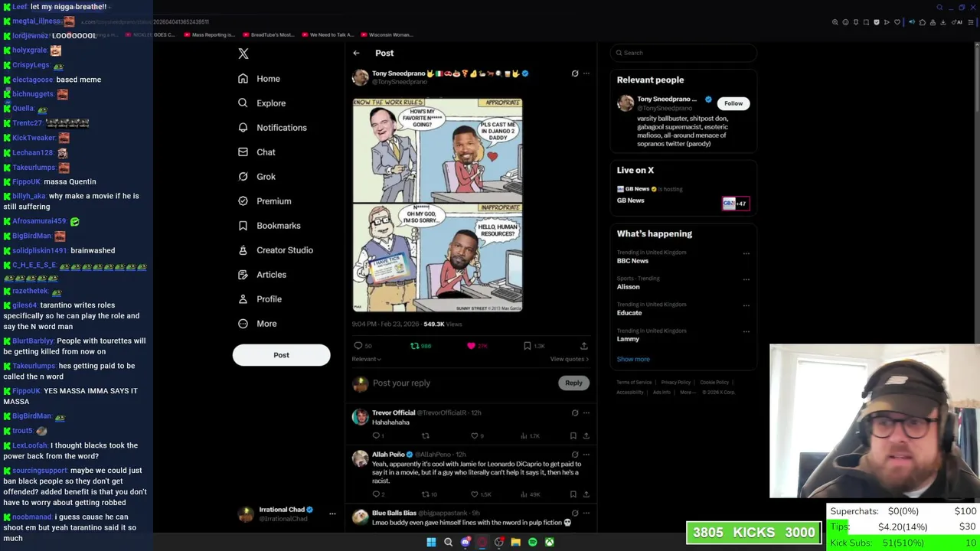
Task: Open the Windows Start menu
Action: click(x=431, y=542)
